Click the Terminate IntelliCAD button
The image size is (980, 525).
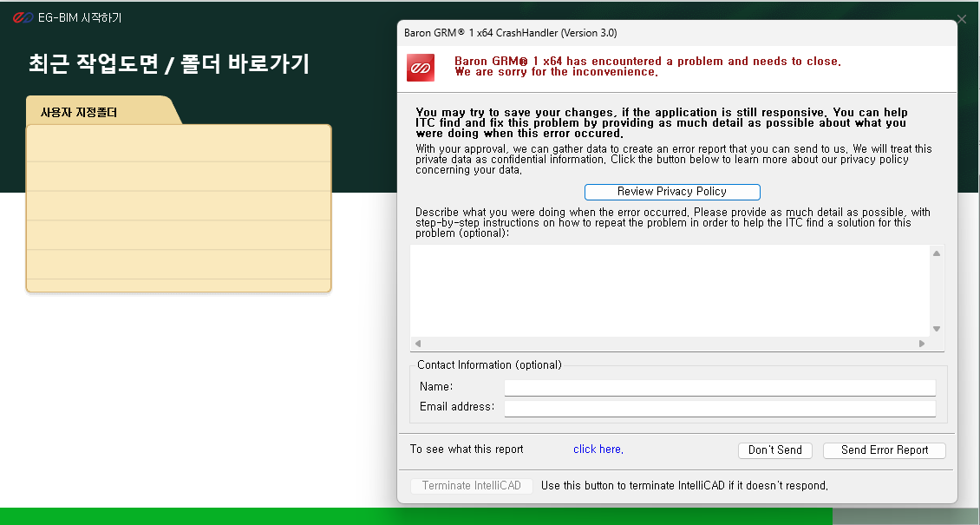coord(471,486)
